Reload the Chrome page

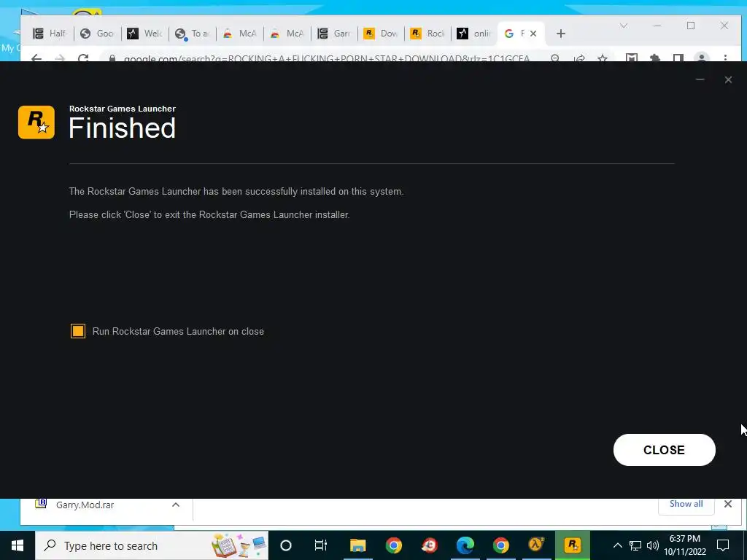click(x=83, y=58)
